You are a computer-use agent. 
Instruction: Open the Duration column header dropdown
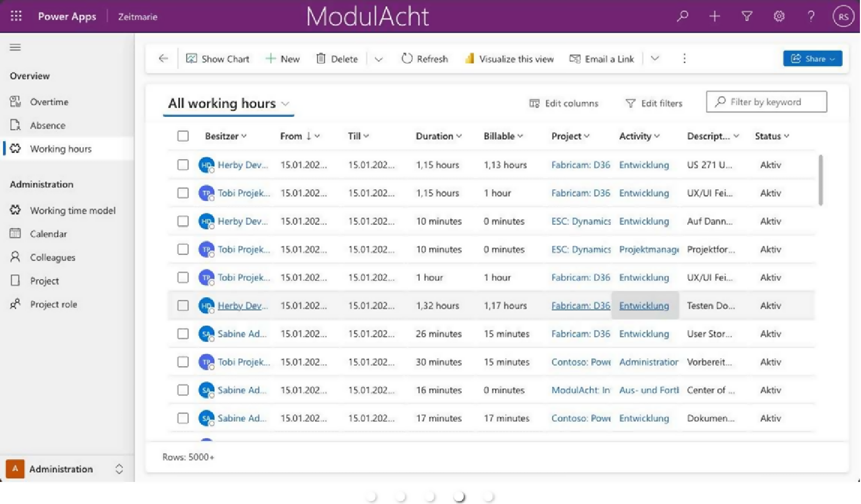coord(439,136)
